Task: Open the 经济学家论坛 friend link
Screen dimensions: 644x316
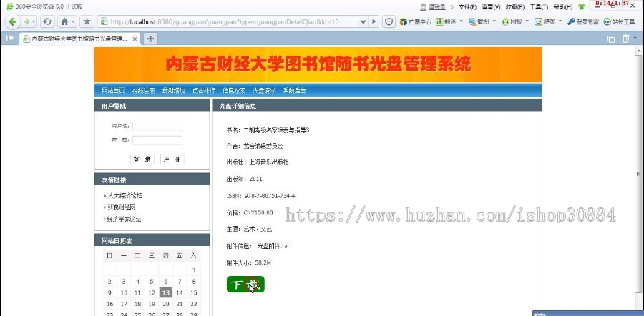Action: pyautogui.click(x=124, y=219)
